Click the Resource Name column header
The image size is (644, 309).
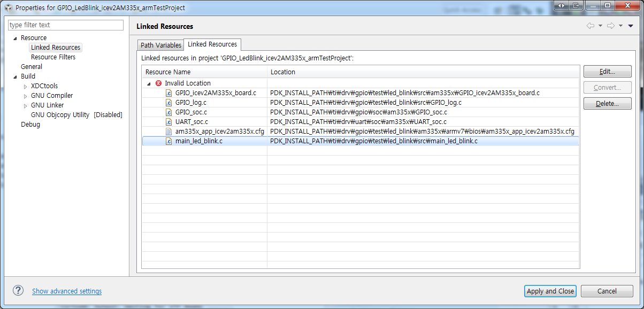tap(204, 72)
